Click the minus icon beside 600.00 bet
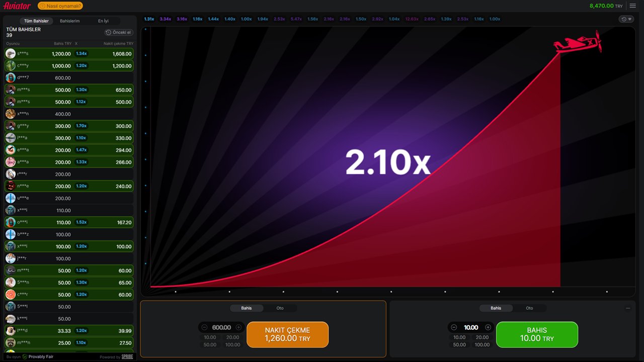The height and width of the screenshot is (362, 644). coord(204,327)
